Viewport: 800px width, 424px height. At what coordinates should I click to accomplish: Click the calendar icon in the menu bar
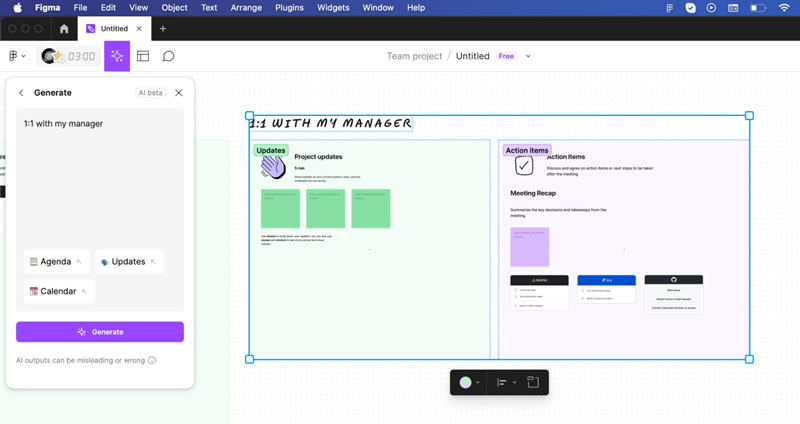[x=733, y=8]
